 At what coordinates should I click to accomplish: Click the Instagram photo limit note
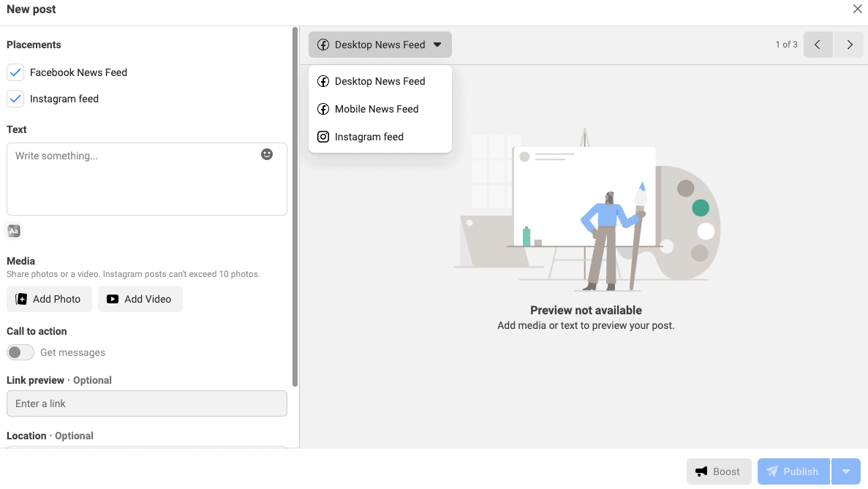(x=133, y=274)
